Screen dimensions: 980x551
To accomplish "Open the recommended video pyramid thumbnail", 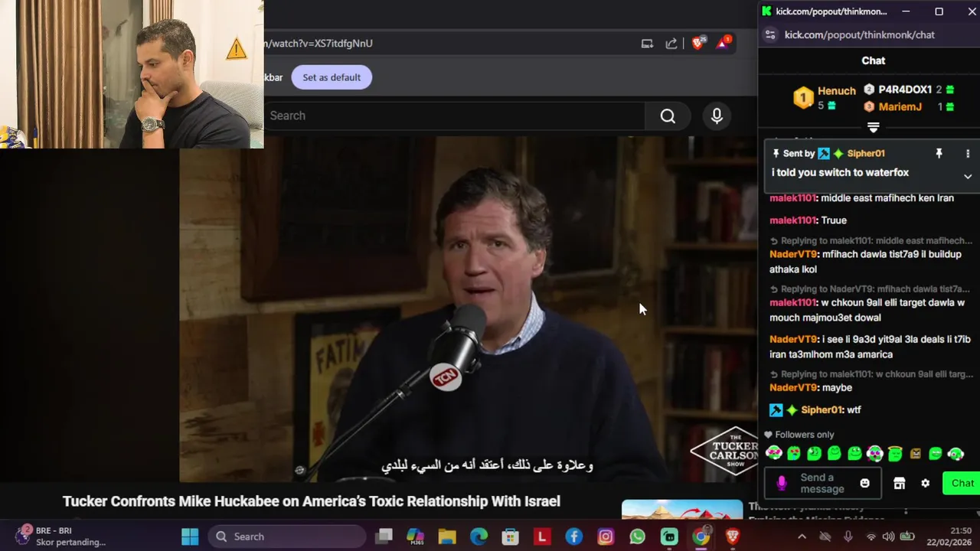I will coord(682,510).
